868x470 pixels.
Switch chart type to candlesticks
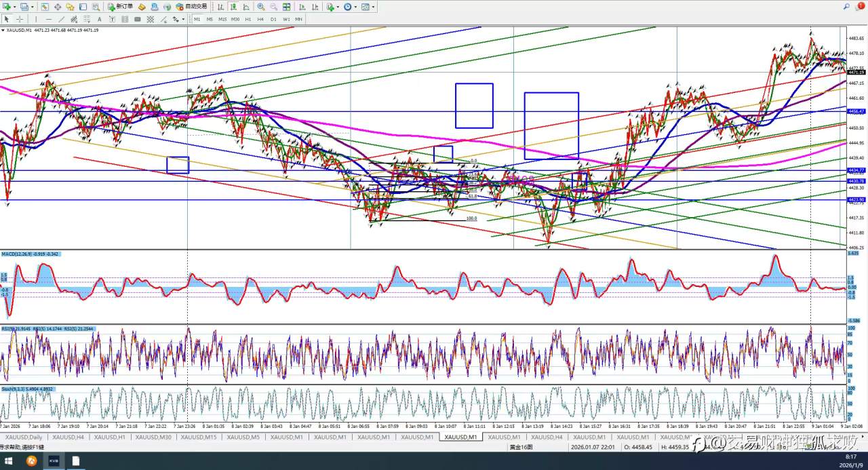pyautogui.click(x=233, y=7)
